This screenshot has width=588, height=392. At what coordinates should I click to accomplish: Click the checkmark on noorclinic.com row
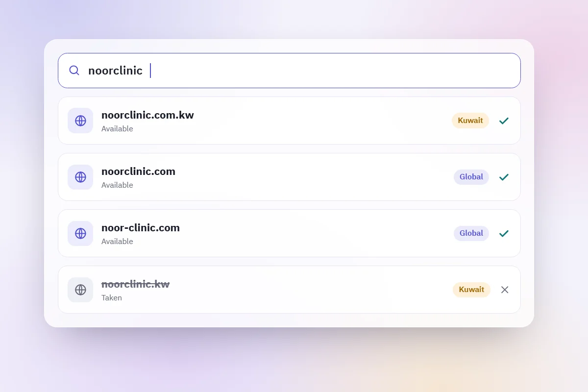click(504, 177)
